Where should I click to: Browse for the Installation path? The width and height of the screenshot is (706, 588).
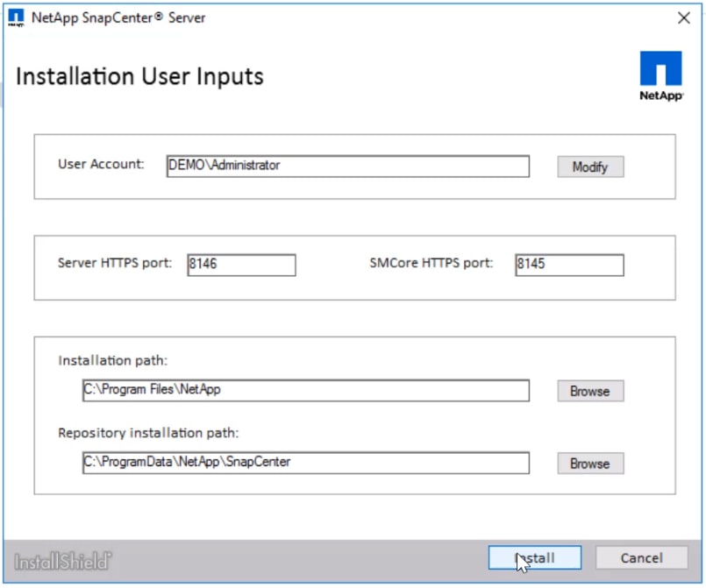point(590,391)
